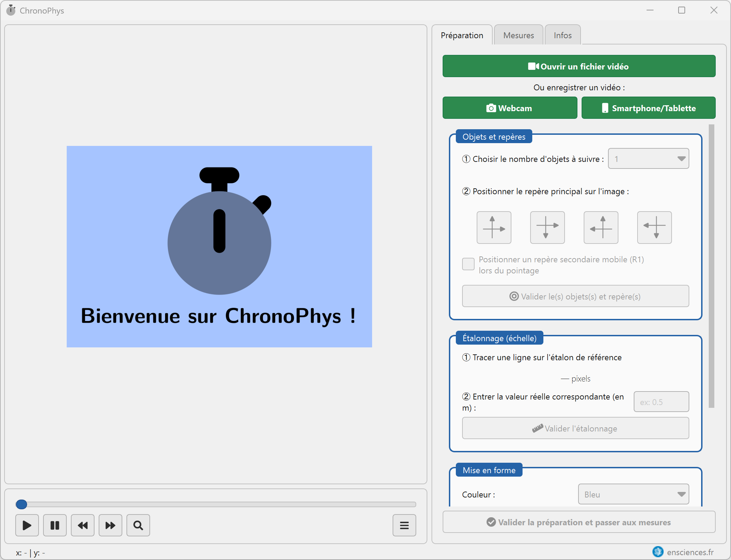Click the video timeline slider handle
This screenshot has width=731, height=560.
(x=22, y=504)
